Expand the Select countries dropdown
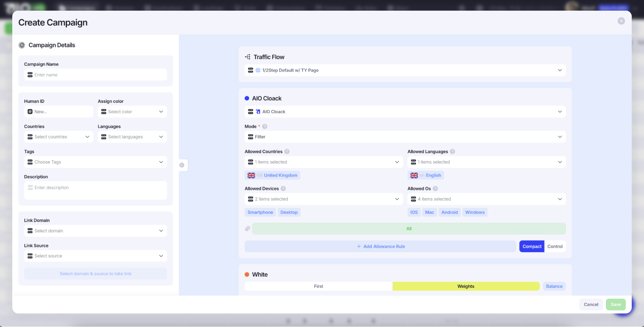Viewport: 644px width, 327px height. (x=59, y=137)
